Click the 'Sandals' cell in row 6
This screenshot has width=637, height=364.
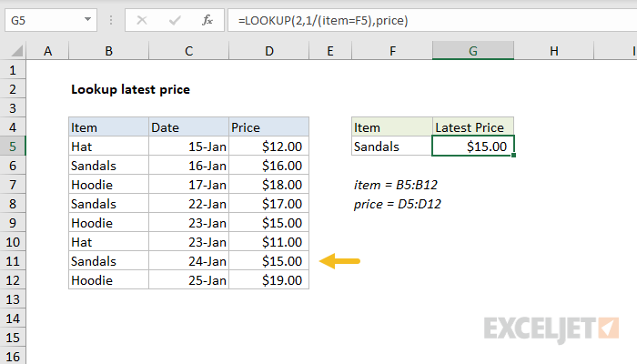click(x=108, y=166)
